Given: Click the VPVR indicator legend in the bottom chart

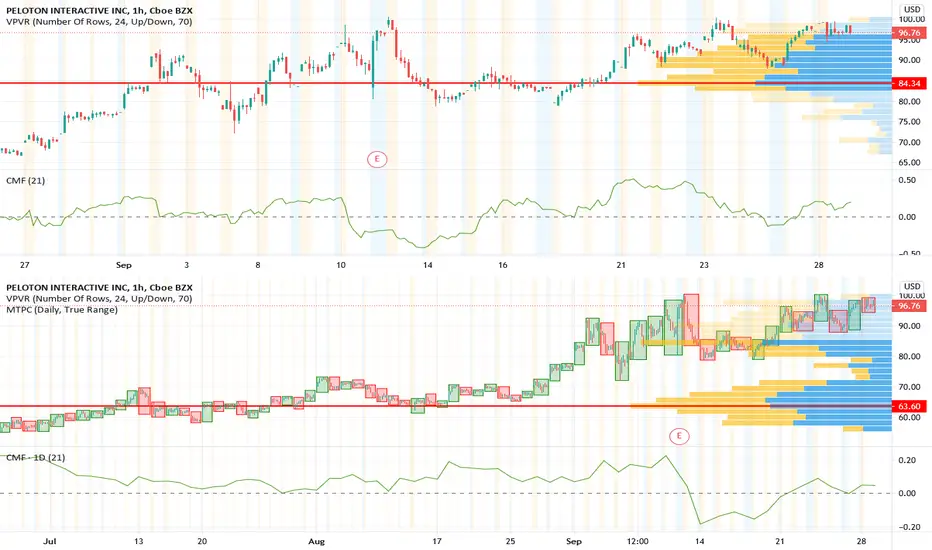Looking at the screenshot, I should pos(99,298).
